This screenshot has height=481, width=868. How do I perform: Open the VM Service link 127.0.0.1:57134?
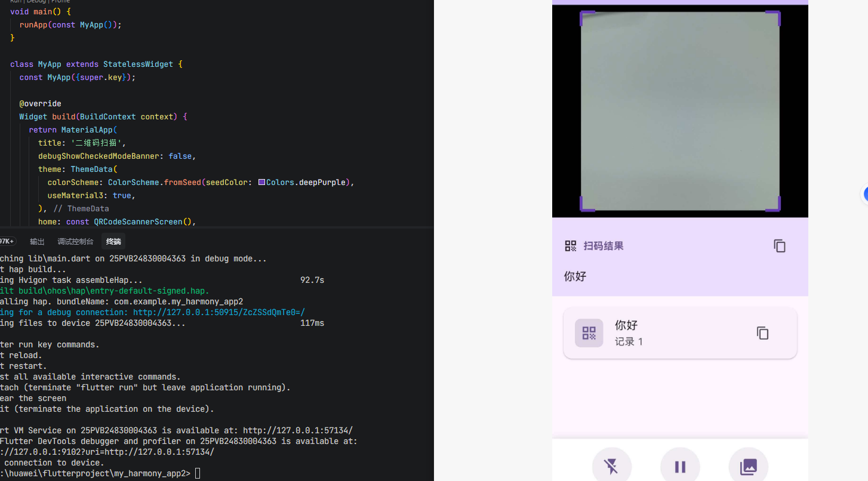tap(298, 430)
